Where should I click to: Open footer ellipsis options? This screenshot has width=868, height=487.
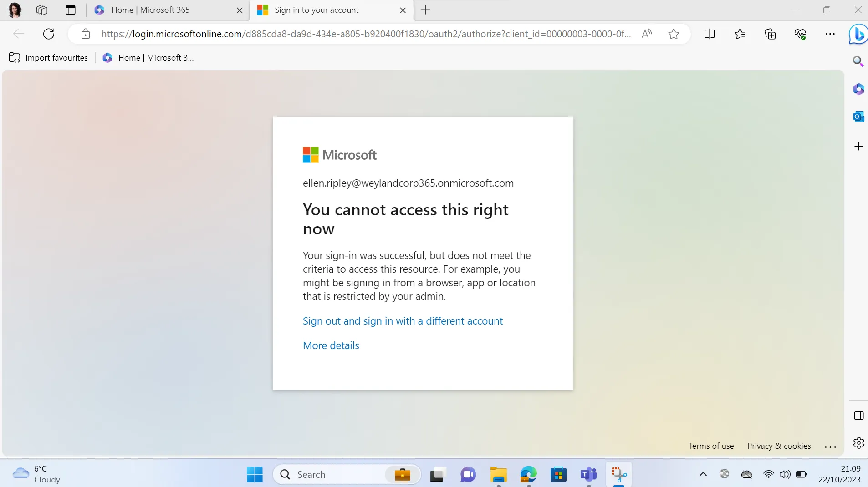click(x=830, y=446)
